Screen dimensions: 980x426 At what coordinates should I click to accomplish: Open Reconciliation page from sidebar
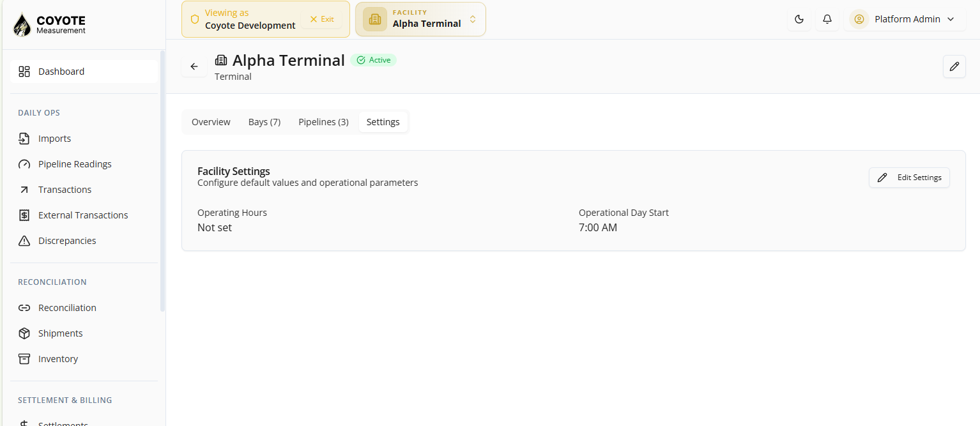[x=84, y=308]
